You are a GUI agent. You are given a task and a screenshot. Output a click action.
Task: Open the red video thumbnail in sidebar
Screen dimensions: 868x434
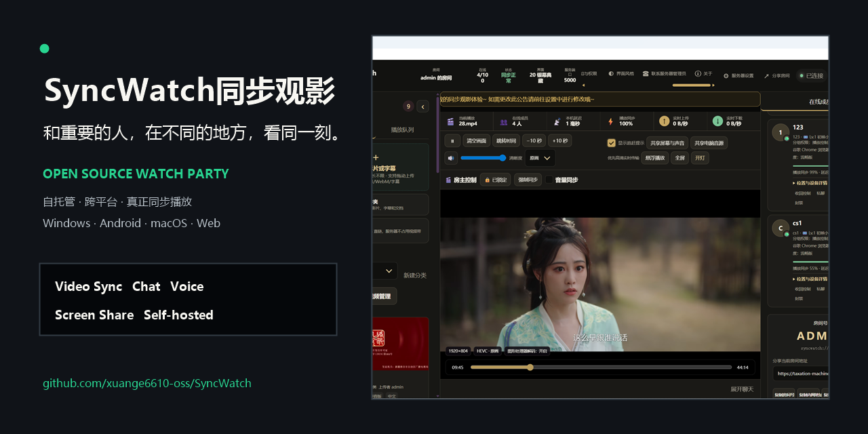click(x=400, y=344)
